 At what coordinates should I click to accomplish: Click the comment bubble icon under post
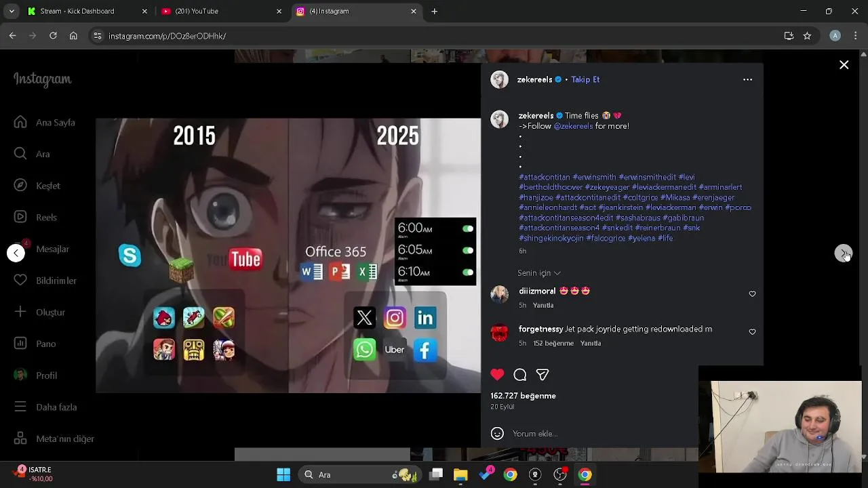tap(520, 374)
